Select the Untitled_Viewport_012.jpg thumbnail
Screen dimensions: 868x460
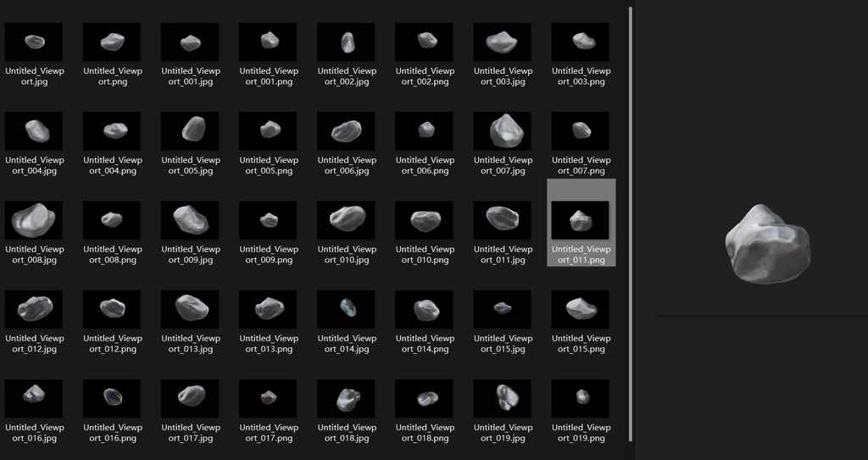tap(34, 309)
